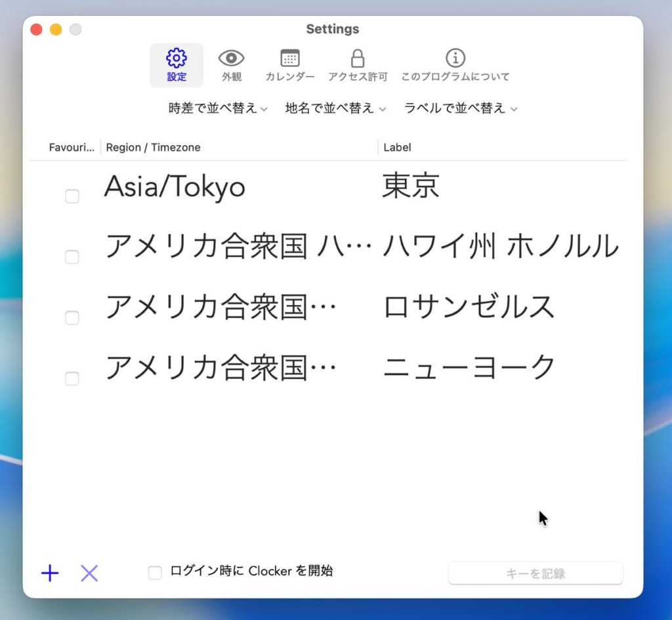This screenshot has height=620, width=672.
Task: Open the カレンダー calendar icon tab
Action: pyautogui.click(x=289, y=65)
